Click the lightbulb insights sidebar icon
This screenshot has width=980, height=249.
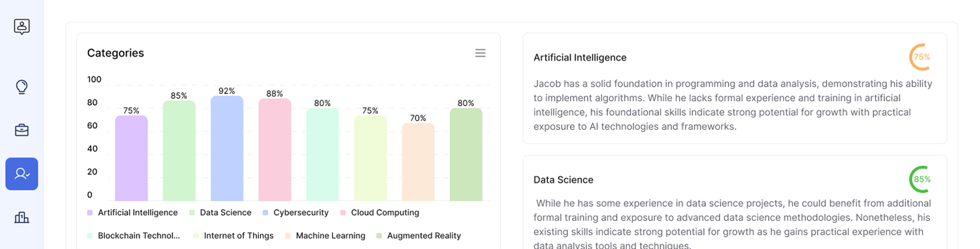click(22, 87)
